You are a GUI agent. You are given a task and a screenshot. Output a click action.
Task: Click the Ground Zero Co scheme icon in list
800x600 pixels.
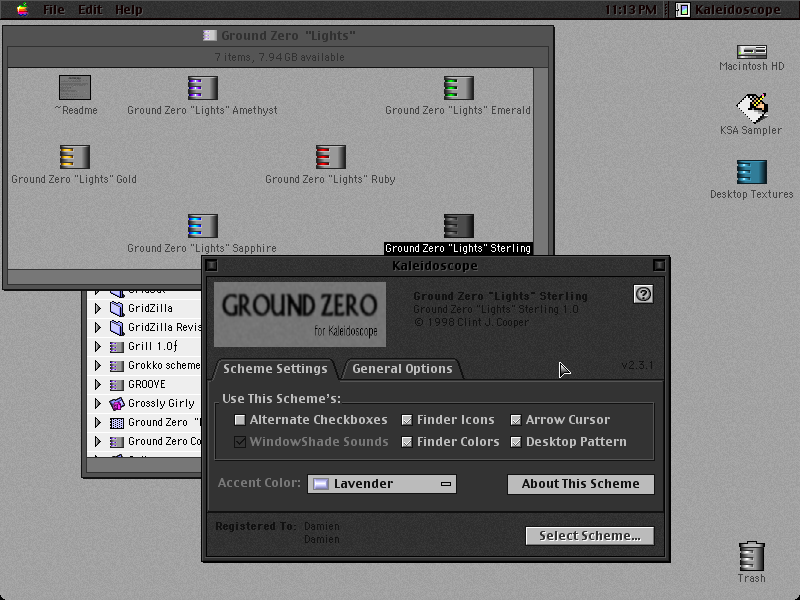pos(117,442)
